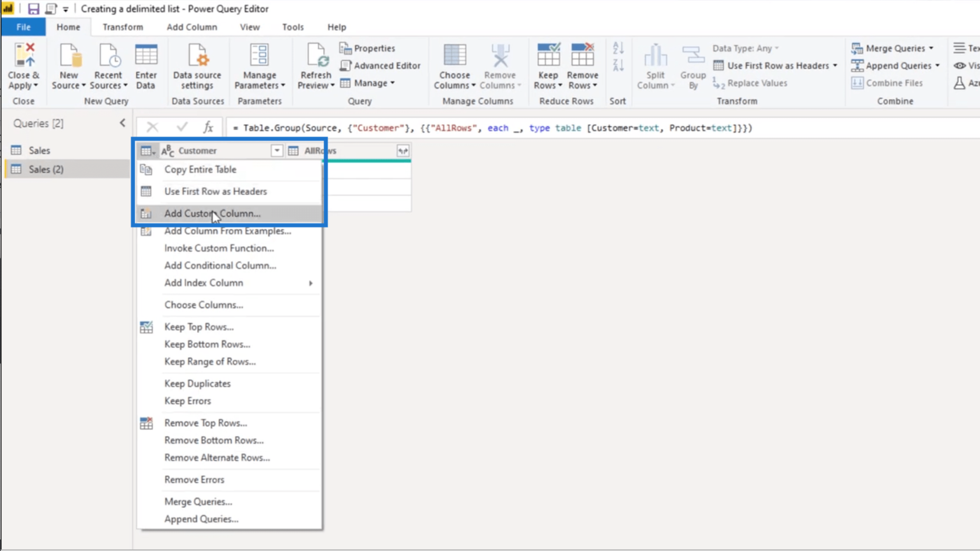Select Keep Range of Rows...
This screenshot has height=551, width=980.
[x=229, y=362]
